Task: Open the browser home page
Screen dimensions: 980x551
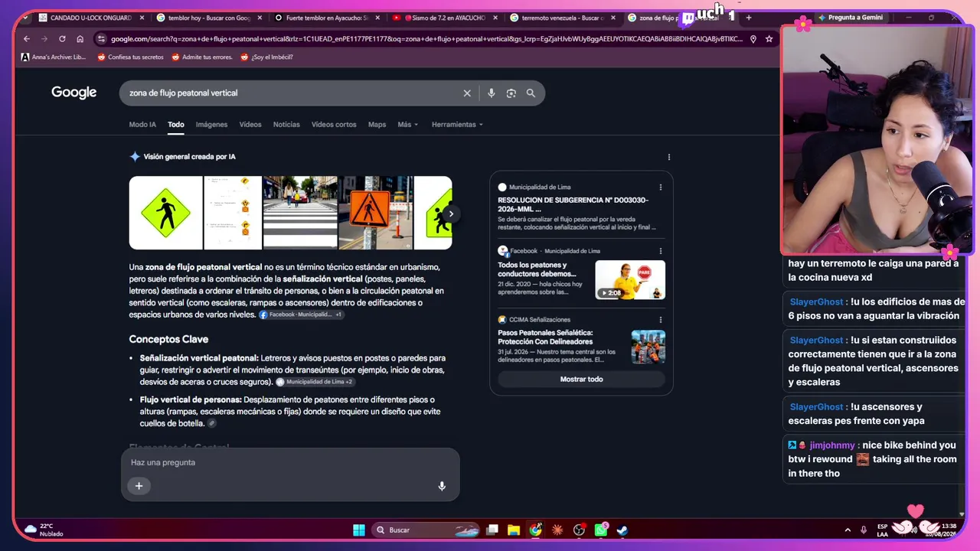Action: click(x=80, y=39)
